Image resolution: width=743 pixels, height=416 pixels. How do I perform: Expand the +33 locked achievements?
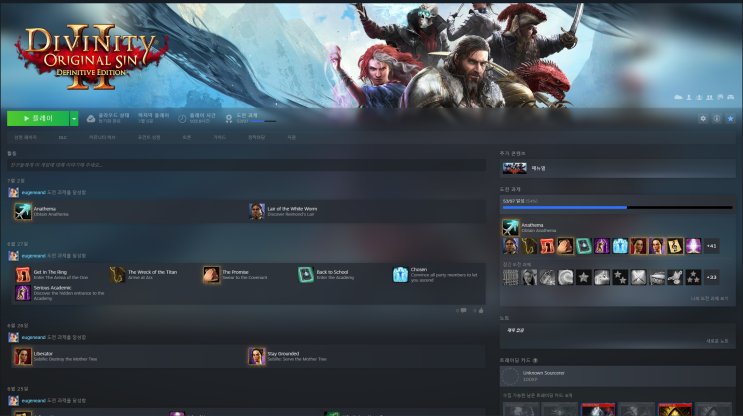(x=711, y=277)
